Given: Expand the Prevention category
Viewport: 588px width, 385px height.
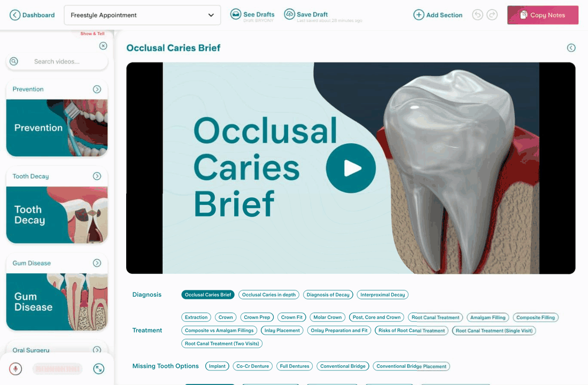Looking at the screenshot, I should (x=97, y=89).
